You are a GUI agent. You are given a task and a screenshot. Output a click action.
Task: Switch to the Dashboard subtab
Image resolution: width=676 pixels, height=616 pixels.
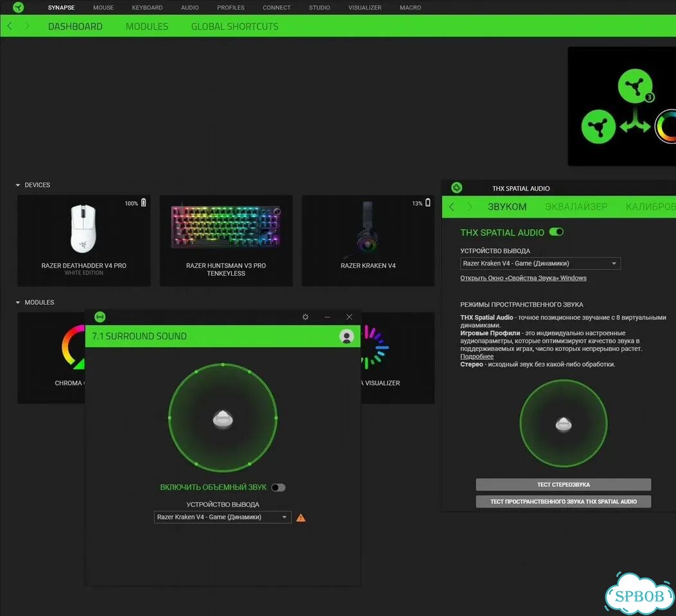point(75,26)
